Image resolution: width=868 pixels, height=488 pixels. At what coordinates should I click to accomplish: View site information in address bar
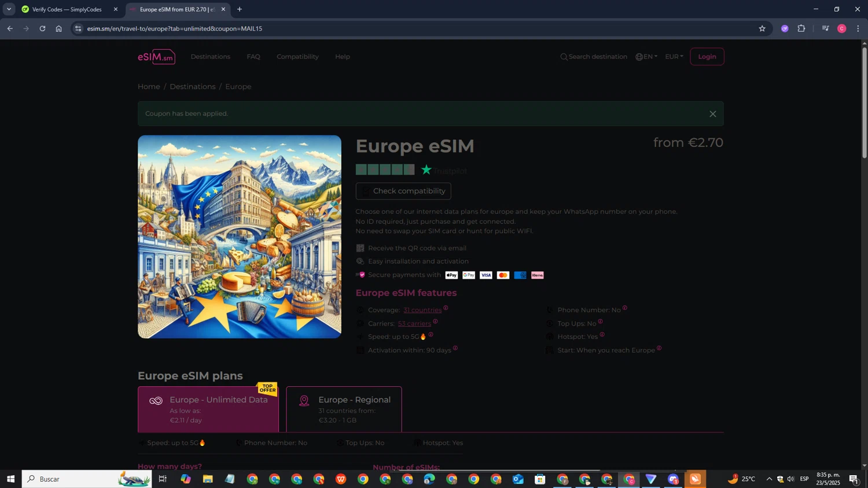(x=78, y=28)
